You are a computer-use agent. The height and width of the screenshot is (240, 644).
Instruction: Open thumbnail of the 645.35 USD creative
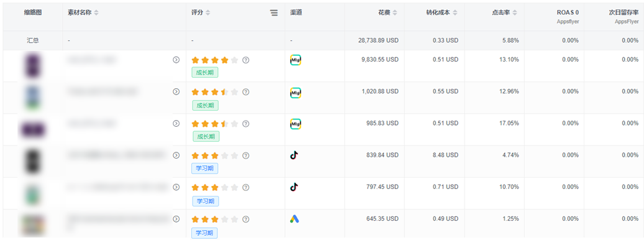(x=32, y=225)
